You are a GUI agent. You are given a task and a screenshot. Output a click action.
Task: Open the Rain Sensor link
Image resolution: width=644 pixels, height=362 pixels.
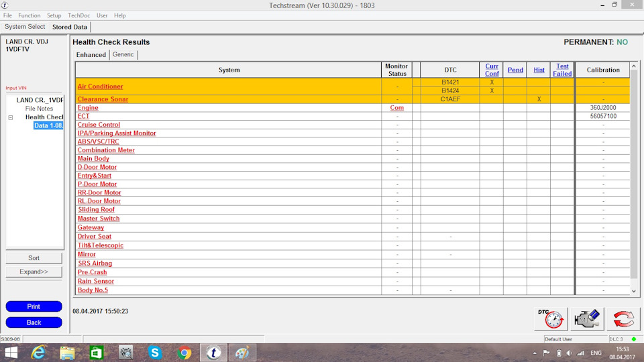click(96, 281)
